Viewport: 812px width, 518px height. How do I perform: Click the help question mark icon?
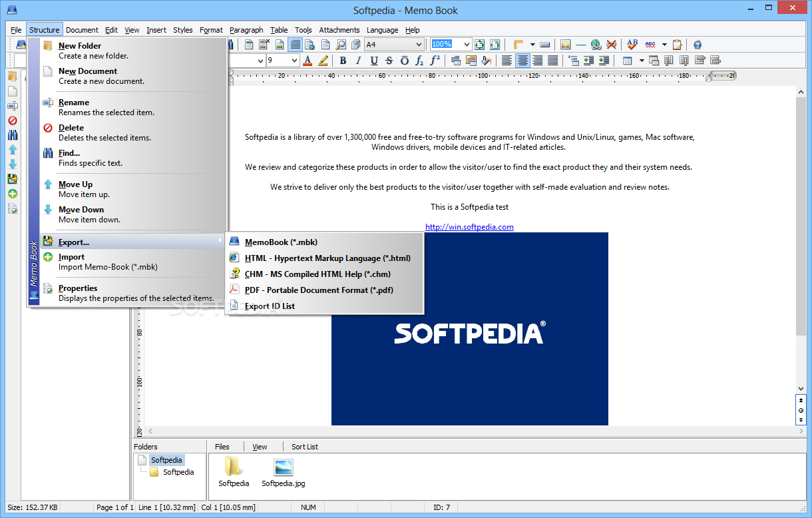[x=698, y=45]
